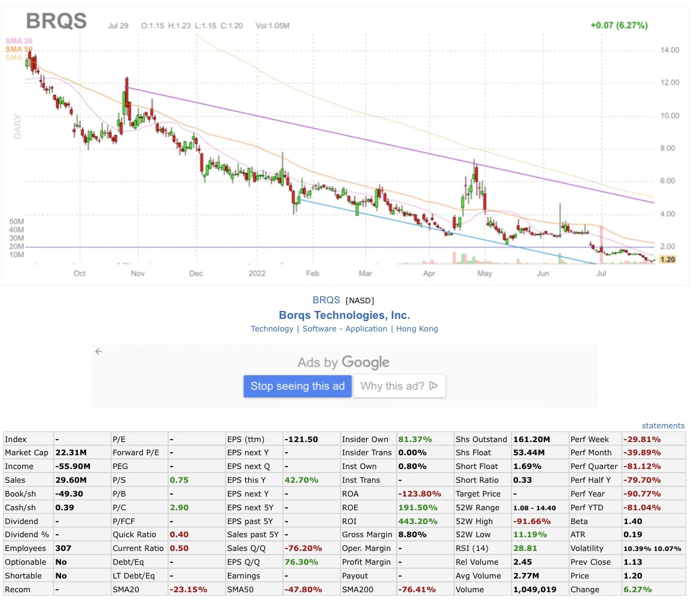Click the Rel Volume value 2.45
This screenshot has width=700, height=603.
[523, 562]
